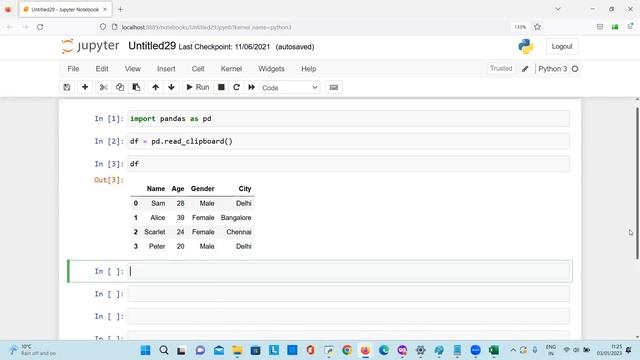Move selected cell down
This screenshot has width=640, height=360.
tap(171, 87)
